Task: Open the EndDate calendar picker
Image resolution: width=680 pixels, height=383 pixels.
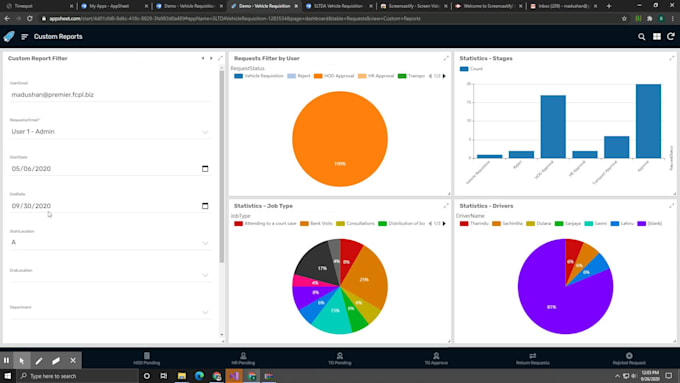Action: tap(205, 206)
